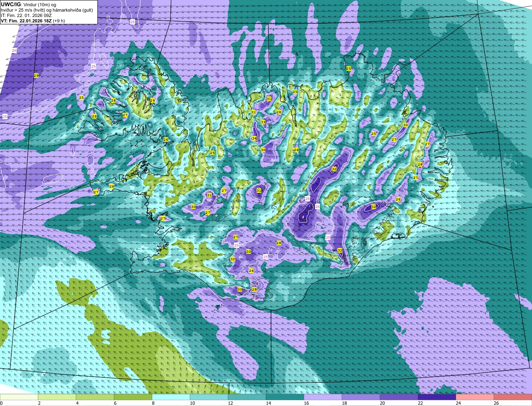Screen dimensions: 532x406
Task: Pick the 4–6 m/s green scale swatch
Action: click(x=95, y=397)
